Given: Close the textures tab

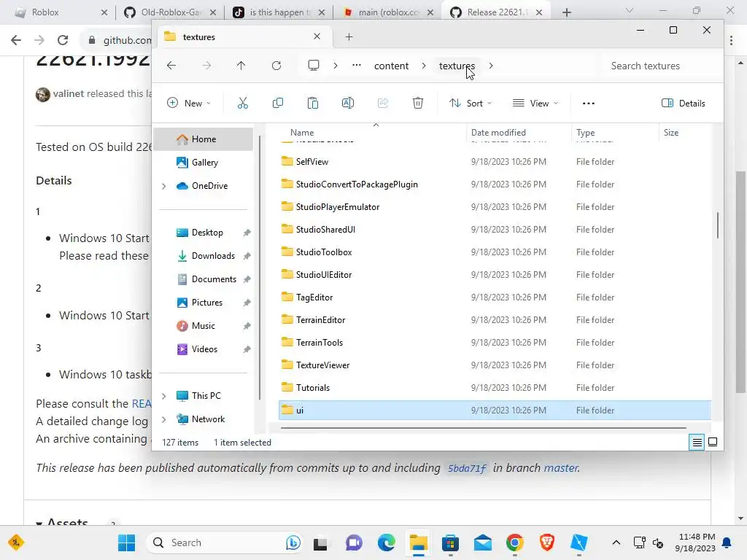Looking at the screenshot, I should [317, 36].
